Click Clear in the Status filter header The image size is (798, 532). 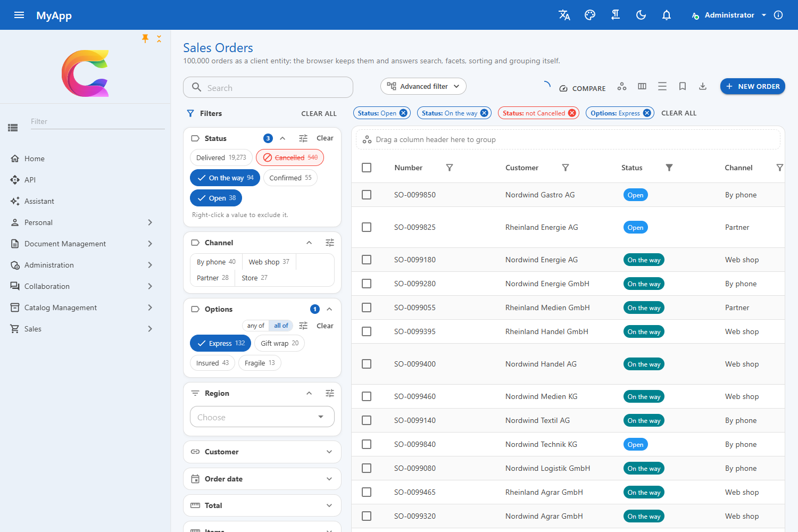click(325, 138)
